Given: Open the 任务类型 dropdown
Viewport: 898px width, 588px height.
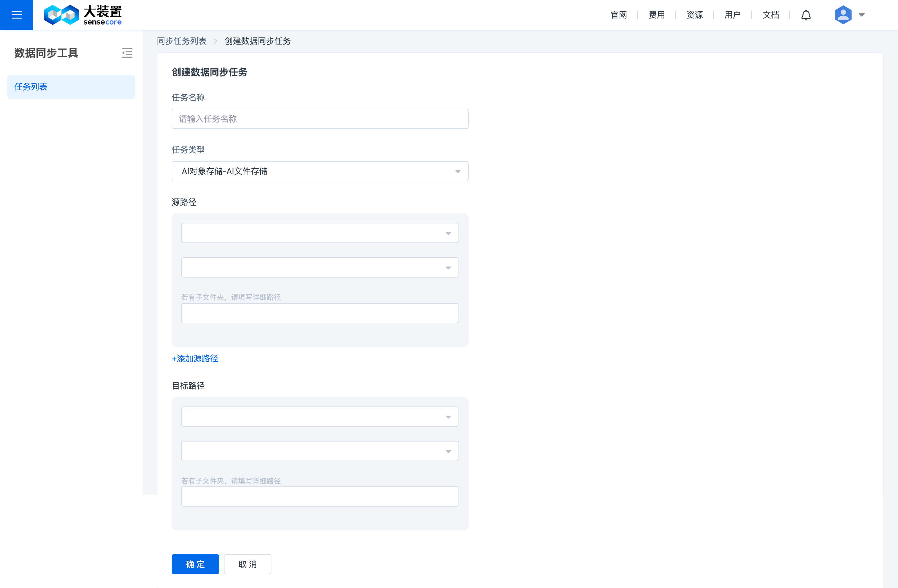Looking at the screenshot, I should (x=320, y=171).
